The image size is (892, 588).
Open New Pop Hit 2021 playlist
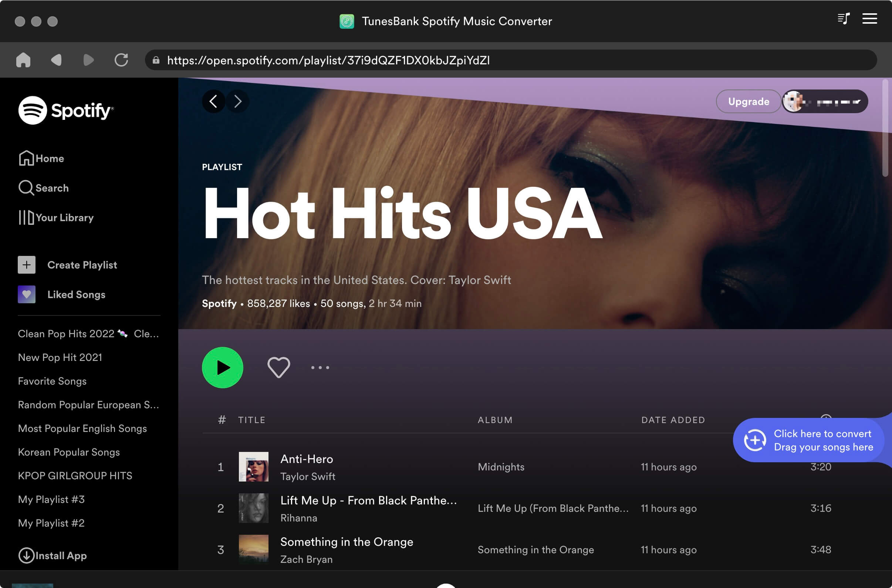click(60, 357)
